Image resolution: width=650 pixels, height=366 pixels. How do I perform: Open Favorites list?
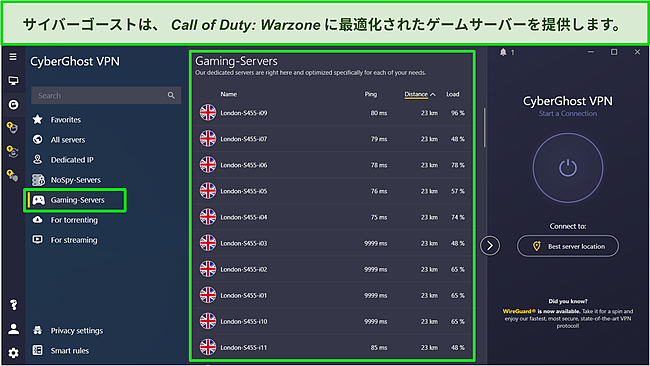pyautogui.click(x=66, y=120)
